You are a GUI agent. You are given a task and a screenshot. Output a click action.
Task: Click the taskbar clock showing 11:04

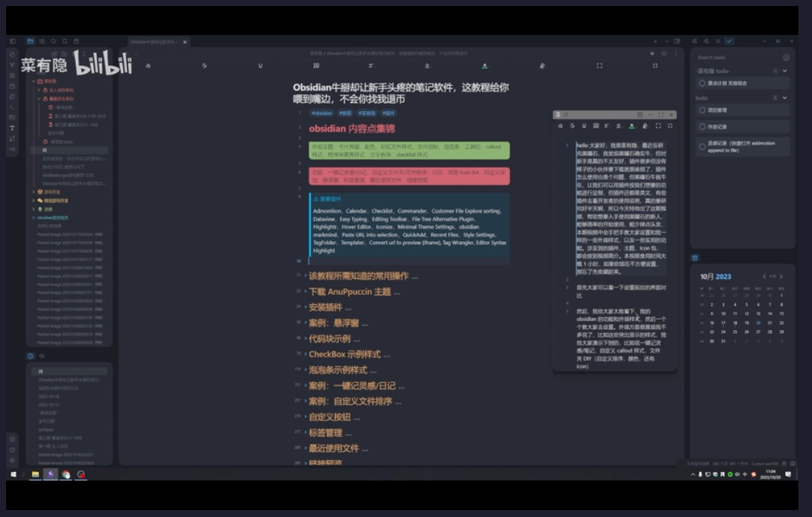770,474
